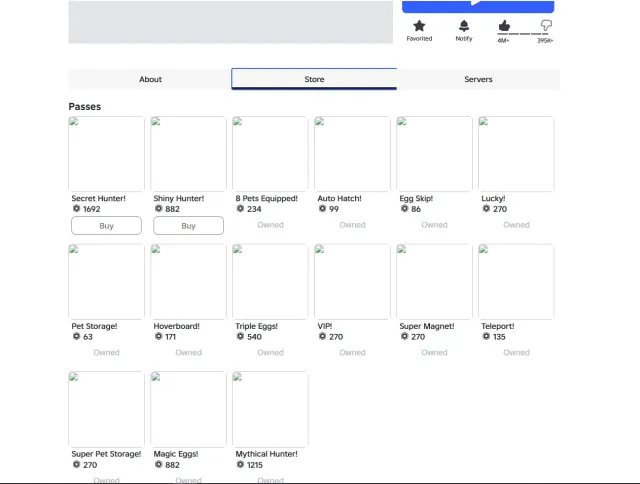
Task: Select the Store tab
Action: (314, 79)
